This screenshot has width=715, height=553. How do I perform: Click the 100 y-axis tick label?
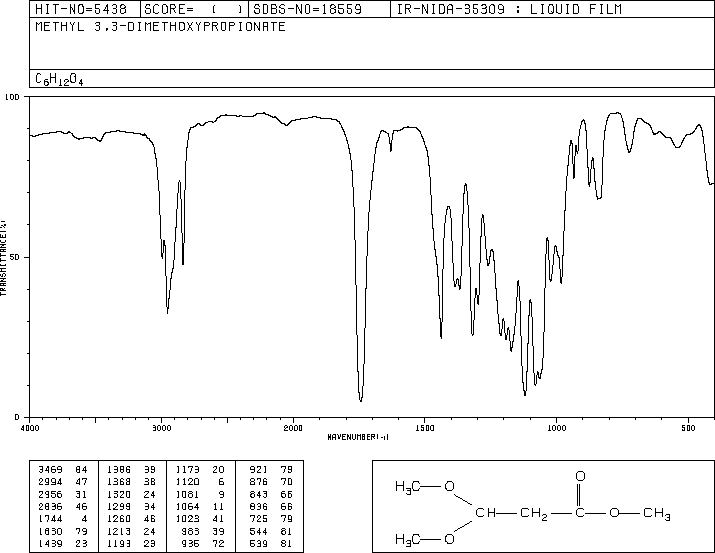tap(12, 97)
